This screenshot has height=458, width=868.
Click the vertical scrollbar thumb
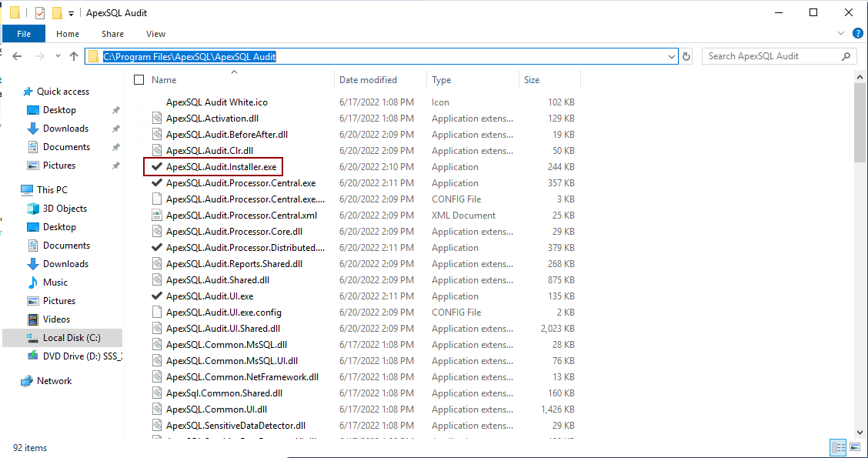point(860,123)
